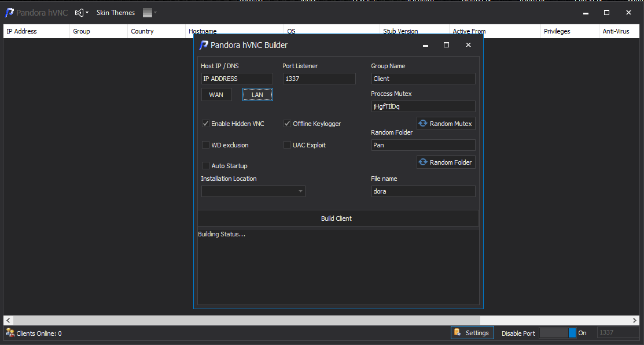Sort by Active From column header
Viewport: 644px width, 345px height.
point(495,31)
